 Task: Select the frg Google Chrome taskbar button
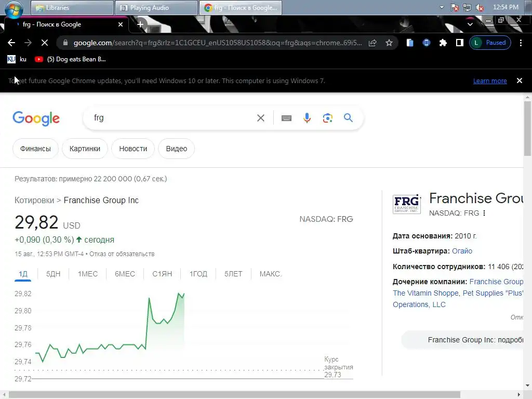(x=240, y=7)
